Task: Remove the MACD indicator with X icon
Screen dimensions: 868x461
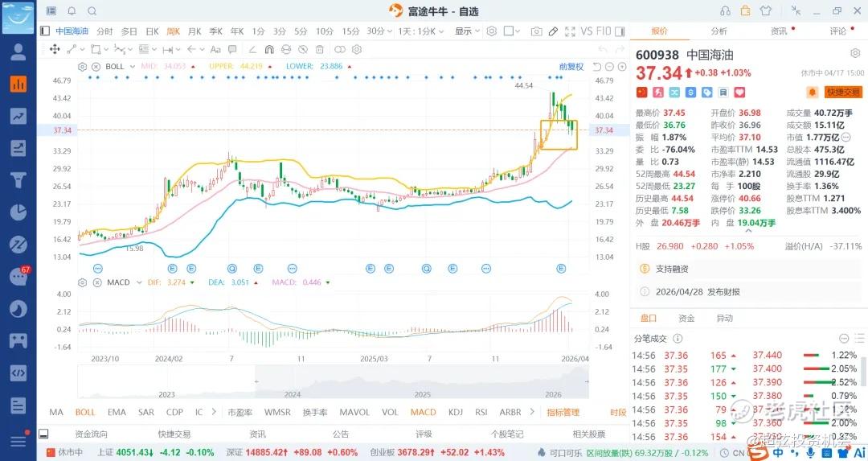Action: (97, 282)
